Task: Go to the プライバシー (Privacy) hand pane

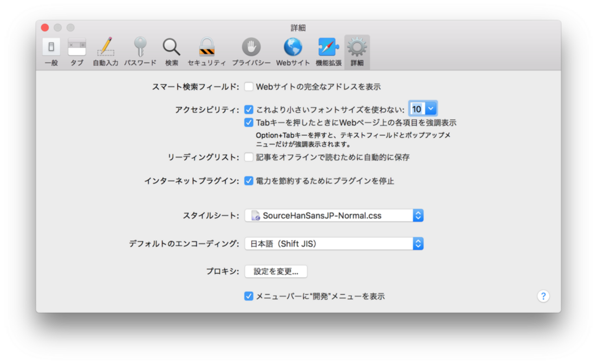Action: [251, 52]
